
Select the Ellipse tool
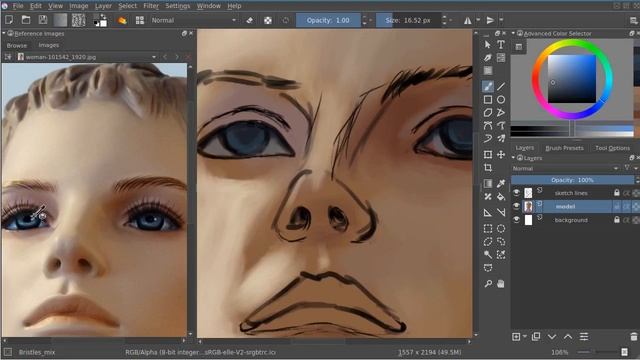click(501, 99)
